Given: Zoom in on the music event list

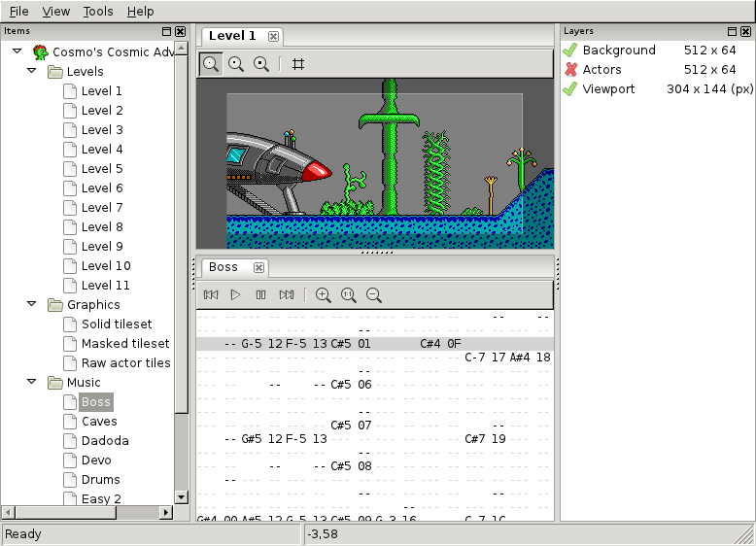Looking at the screenshot, I should 323,295.
